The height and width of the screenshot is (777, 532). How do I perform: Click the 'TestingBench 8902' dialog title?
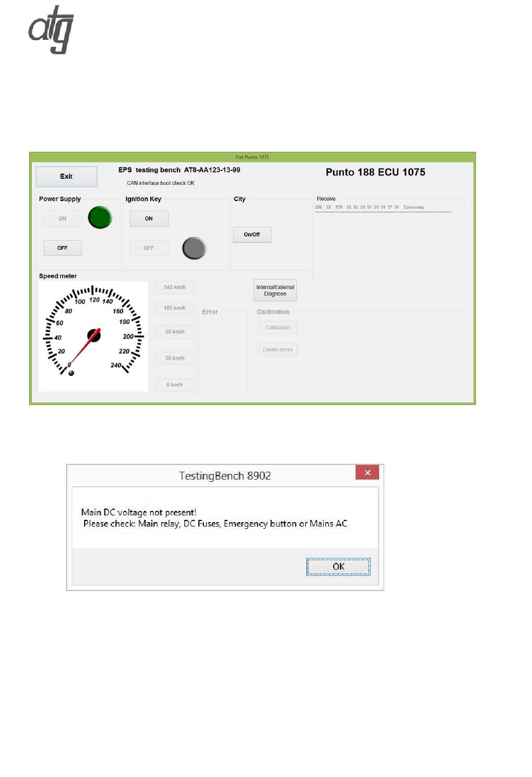pos(225,476)
